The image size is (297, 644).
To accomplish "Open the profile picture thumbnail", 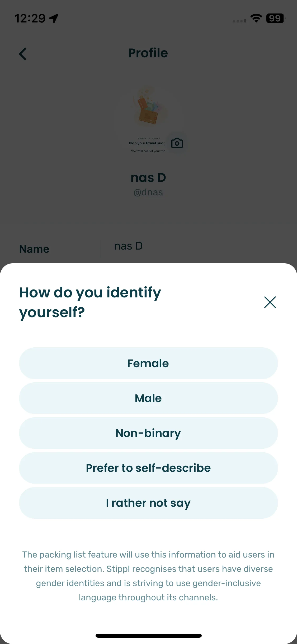I will [x=148, y=119].
